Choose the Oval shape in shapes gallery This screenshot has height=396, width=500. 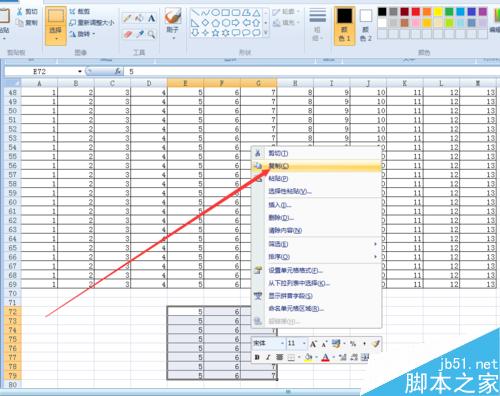[216, 13]
